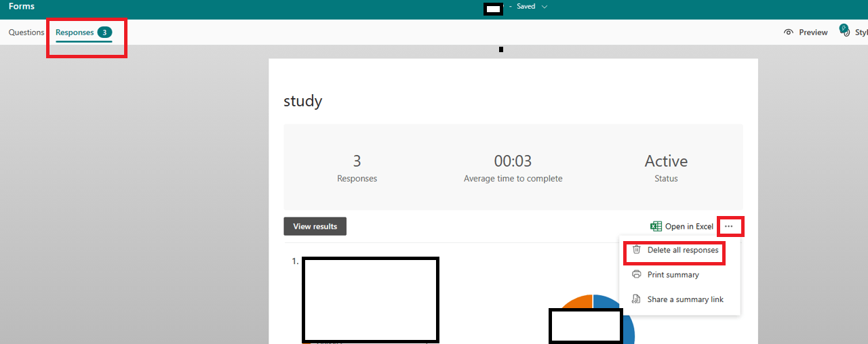The height and width of the screenshot is (344, 868).
Task: Click the Responses count badge
Action: [104, 33]
